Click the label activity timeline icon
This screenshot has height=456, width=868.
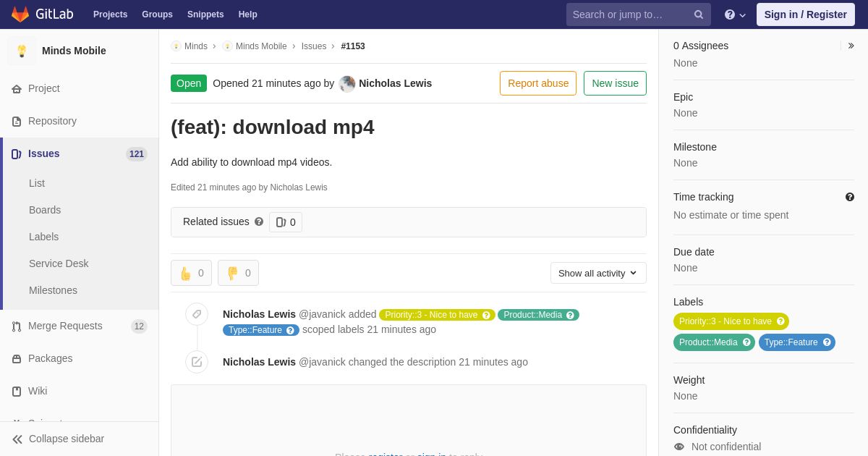point(197,314)
